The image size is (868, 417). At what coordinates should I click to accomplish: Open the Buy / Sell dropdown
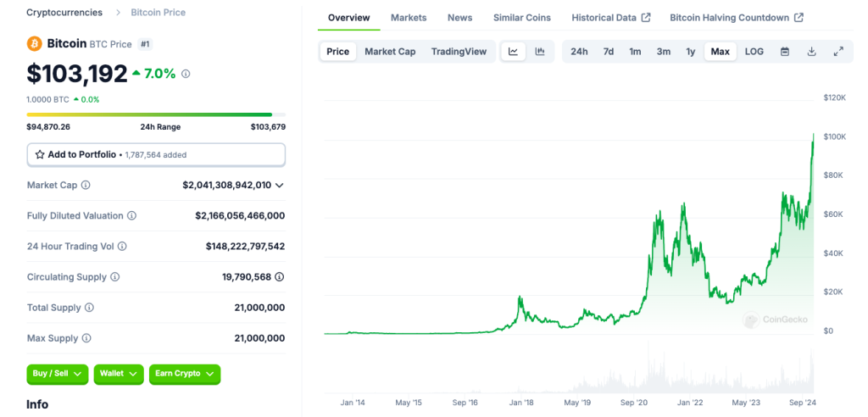(58, 375)
